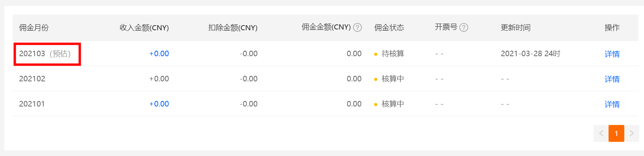Click help icon next to 佣金金额(CNY)
Viewport: 644px width, 156px height.
357,28
